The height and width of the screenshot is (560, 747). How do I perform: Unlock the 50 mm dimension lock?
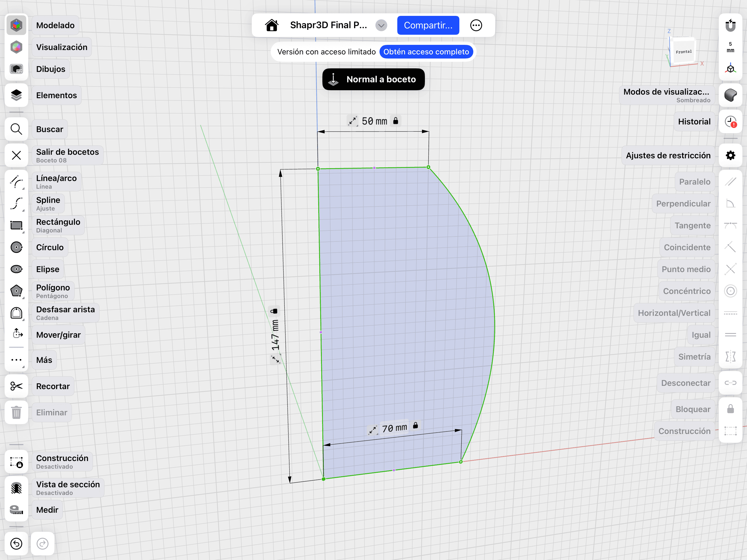pos(395,121)
